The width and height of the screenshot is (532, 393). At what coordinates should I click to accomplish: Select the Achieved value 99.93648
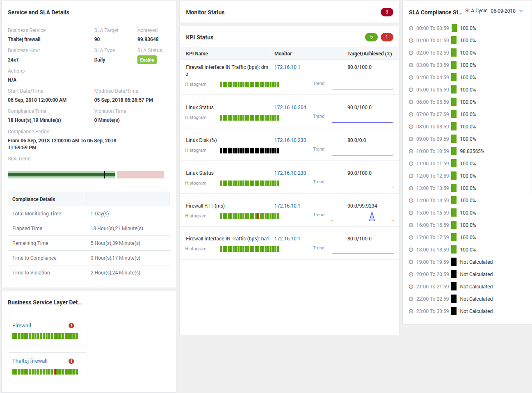[x=148, y=39]
